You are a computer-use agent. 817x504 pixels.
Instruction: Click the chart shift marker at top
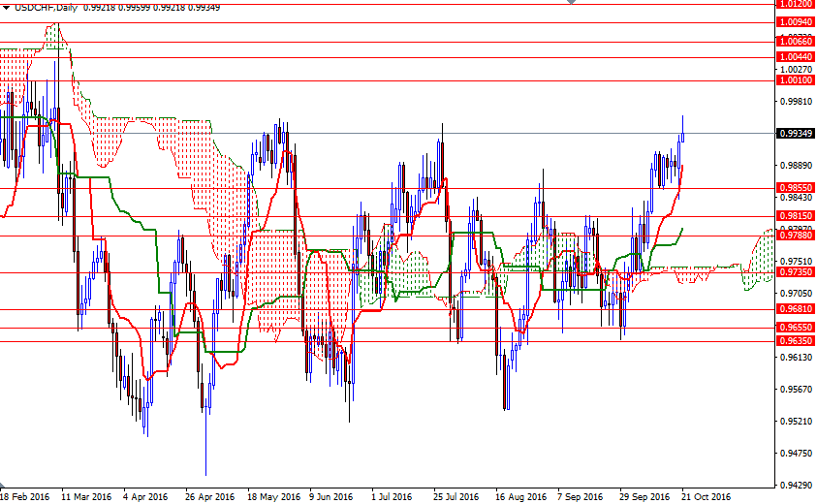coord(571,2)
